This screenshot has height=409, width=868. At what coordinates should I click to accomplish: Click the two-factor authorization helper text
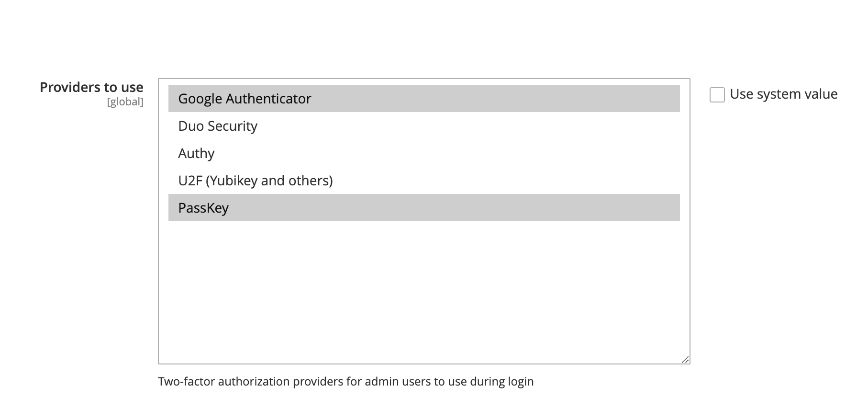(x=346, y=382)
